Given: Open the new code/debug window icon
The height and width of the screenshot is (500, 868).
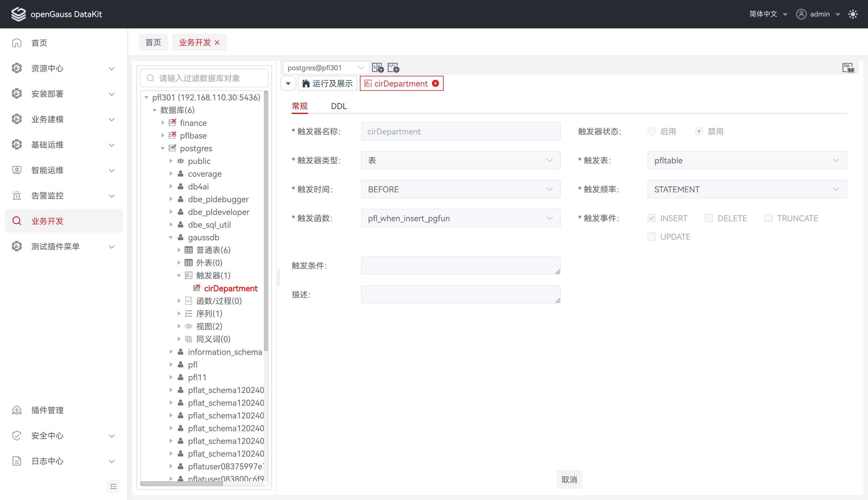Looking at the screenshot, I should (393, 68).
